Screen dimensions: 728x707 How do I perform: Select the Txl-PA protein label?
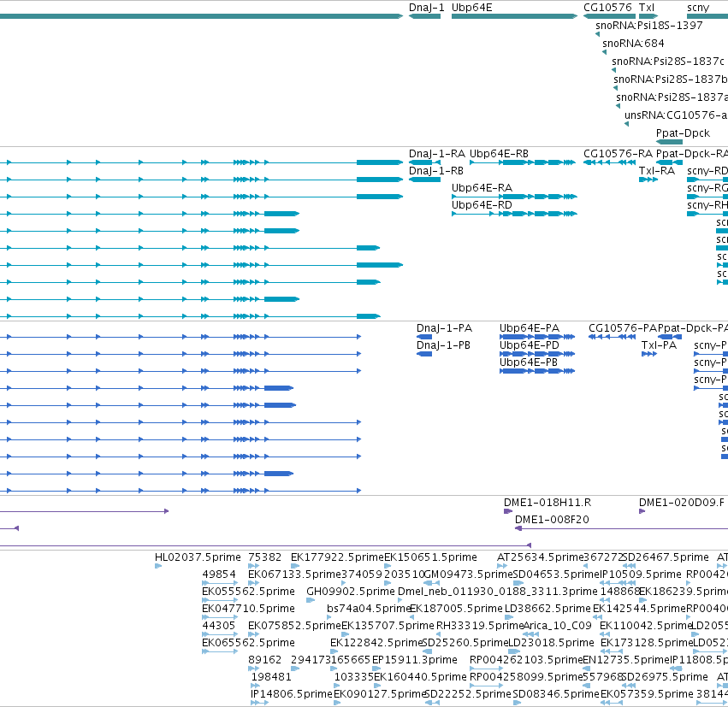tap(659, 345)
